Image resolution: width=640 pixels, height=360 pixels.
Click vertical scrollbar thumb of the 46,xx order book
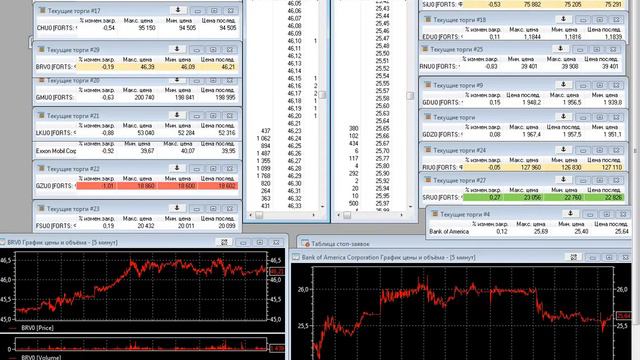tap(322, 95)
